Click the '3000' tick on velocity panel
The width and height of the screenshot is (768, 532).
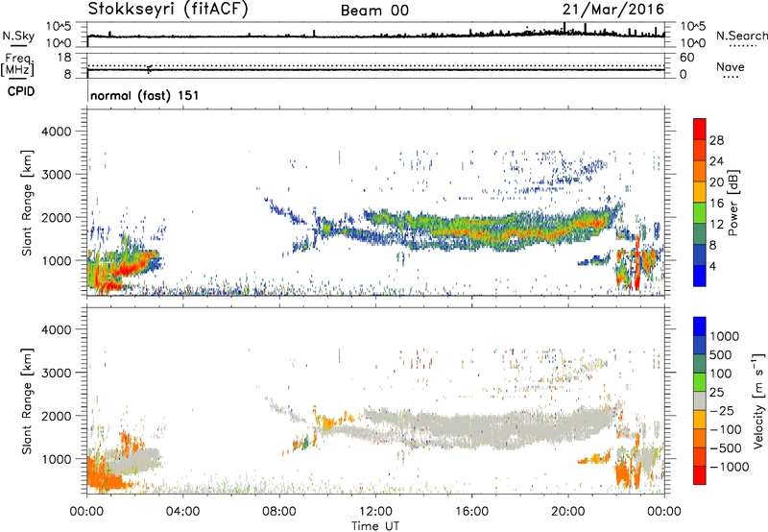[x=56, y=373]
